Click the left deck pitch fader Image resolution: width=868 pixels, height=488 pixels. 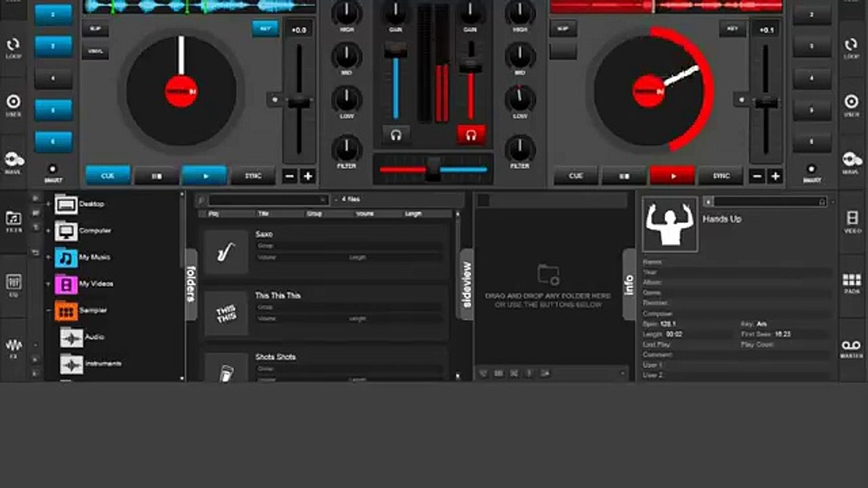point(298,103)
